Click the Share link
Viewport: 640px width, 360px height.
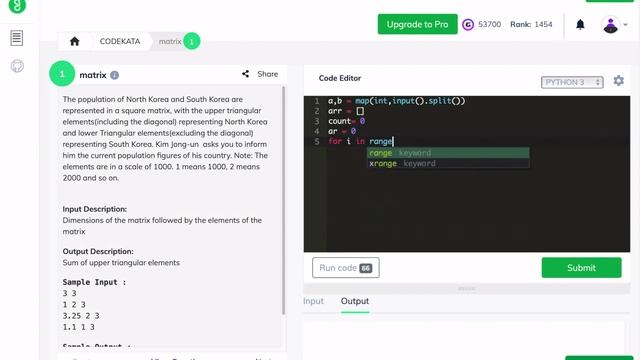click(x=267, y=74)
